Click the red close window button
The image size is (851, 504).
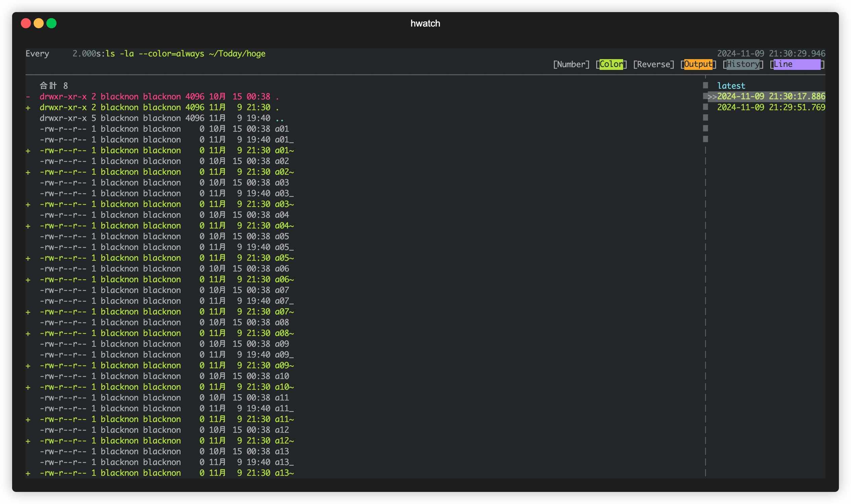tap(26, 23)
